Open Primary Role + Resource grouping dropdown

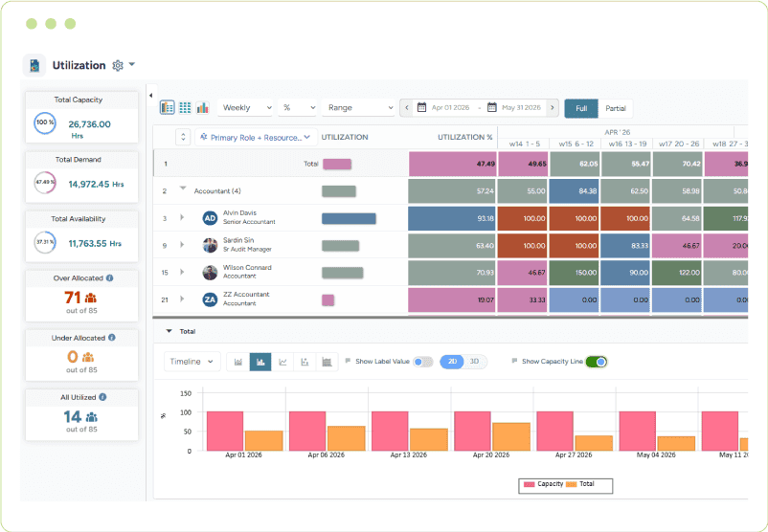[256, 138]
